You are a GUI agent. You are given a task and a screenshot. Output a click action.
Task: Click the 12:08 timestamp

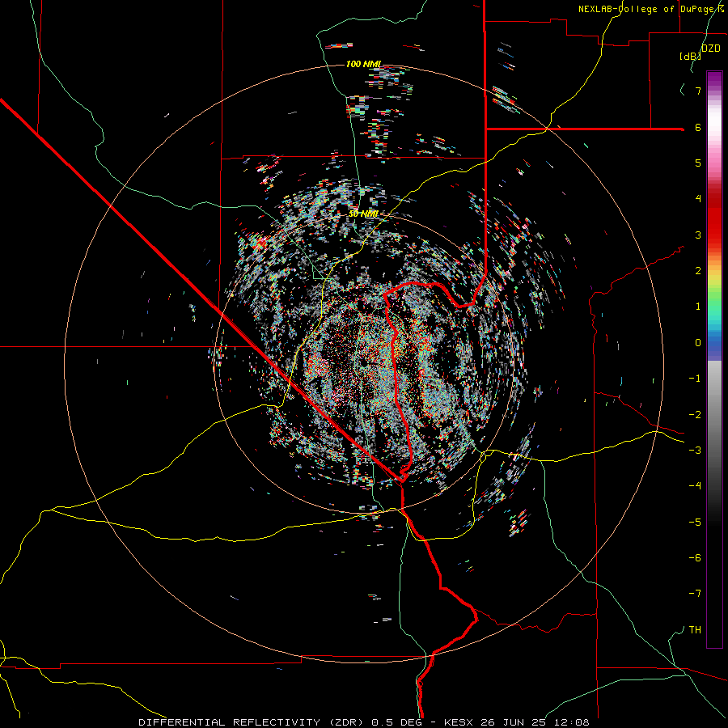click(572, 722)
